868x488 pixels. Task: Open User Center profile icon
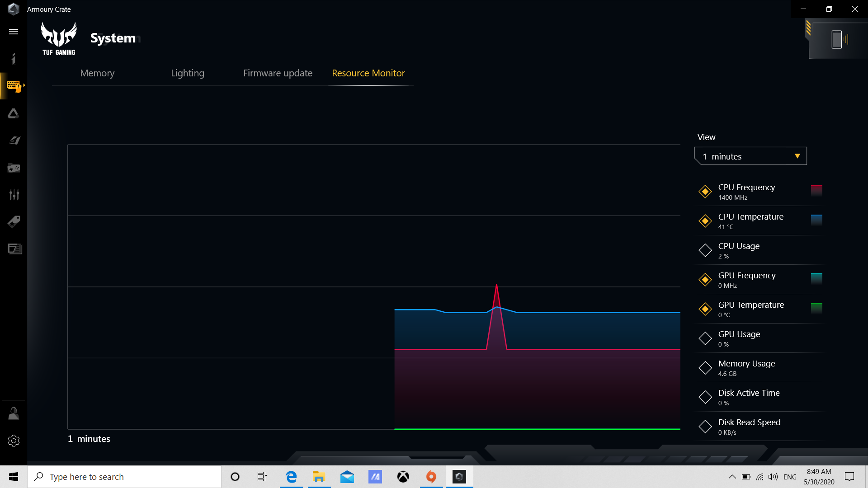(x=14, y=413)
